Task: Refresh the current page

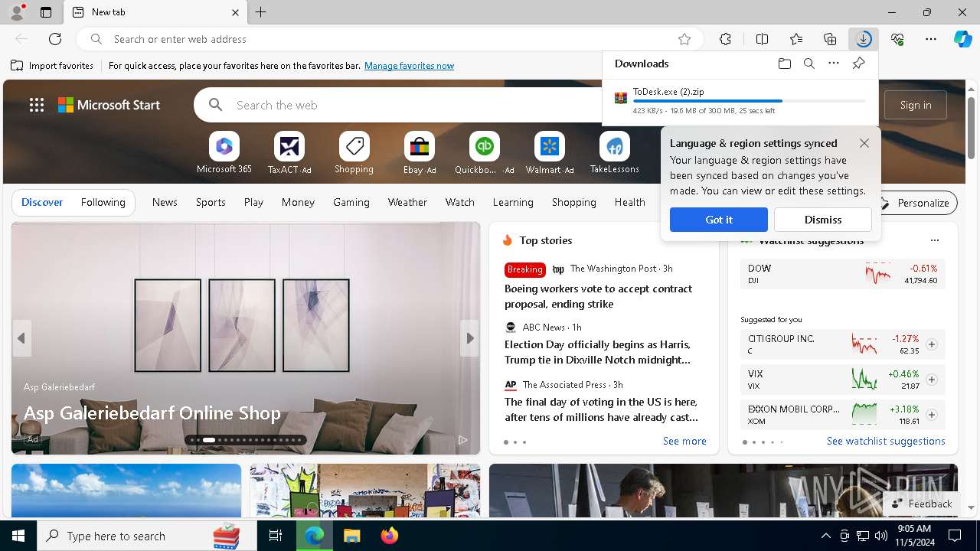Action: 55,39
